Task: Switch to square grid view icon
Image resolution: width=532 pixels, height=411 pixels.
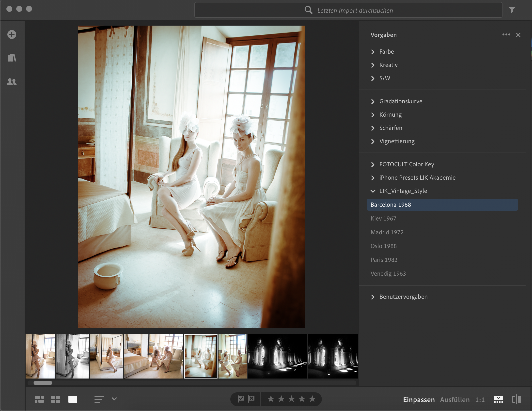Action: 56,399
